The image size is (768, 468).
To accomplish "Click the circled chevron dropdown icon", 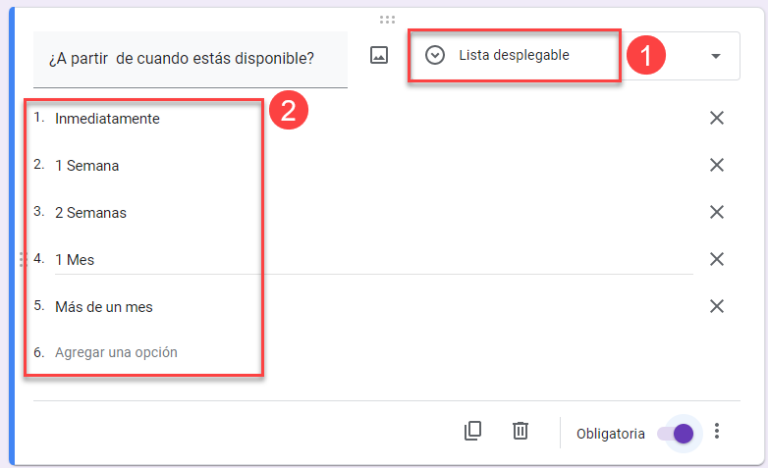I will [x=434, y=55].
